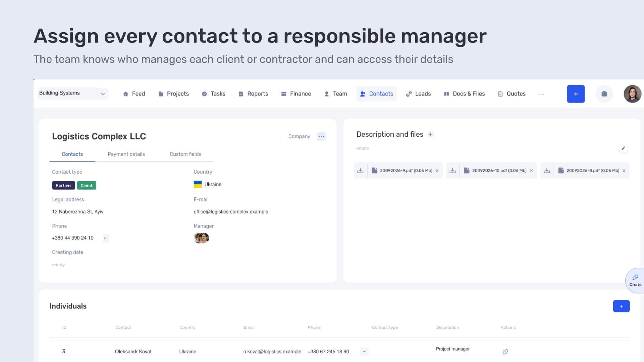This screenshot has height=362, width=644.
Task: Add a description with the plus icon
Action: coord(430,134)
